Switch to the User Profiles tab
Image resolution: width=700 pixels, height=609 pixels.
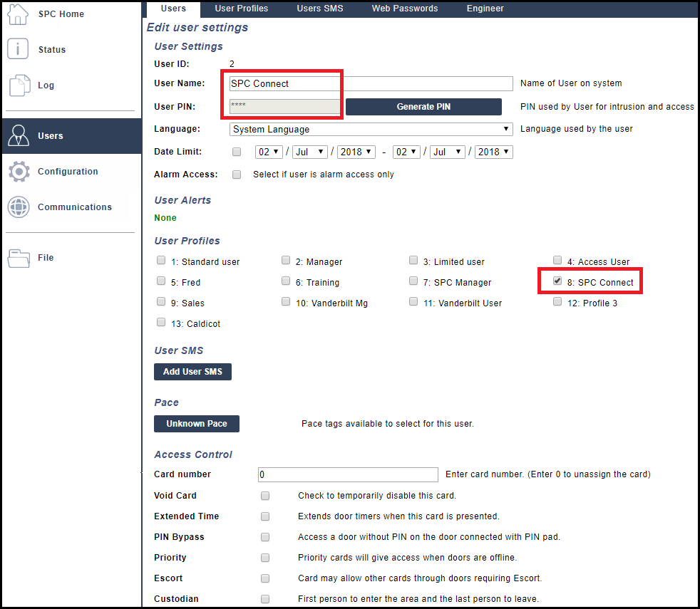point(242,9)
